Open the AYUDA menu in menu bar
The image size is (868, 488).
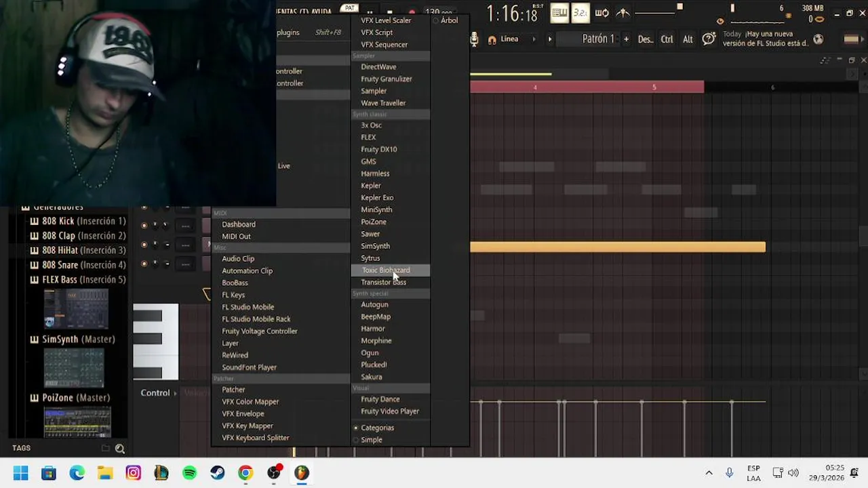click(x=321, y=12)
